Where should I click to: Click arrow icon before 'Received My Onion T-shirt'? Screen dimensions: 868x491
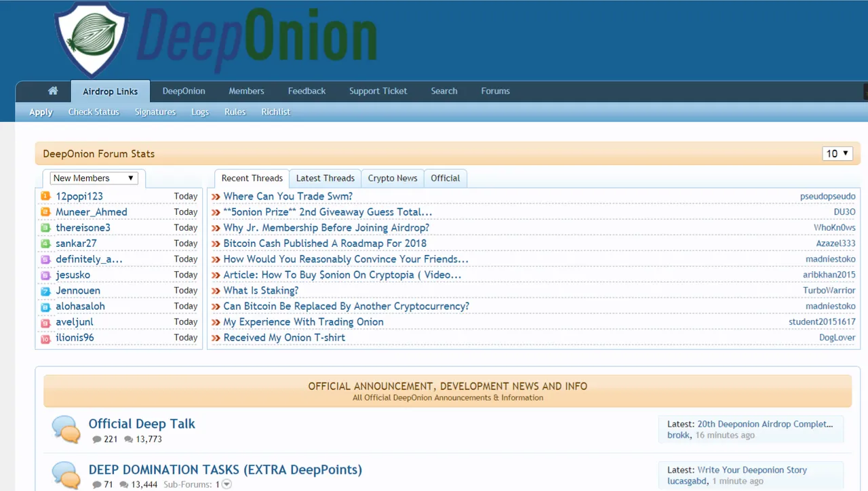(x=216, y=338)
